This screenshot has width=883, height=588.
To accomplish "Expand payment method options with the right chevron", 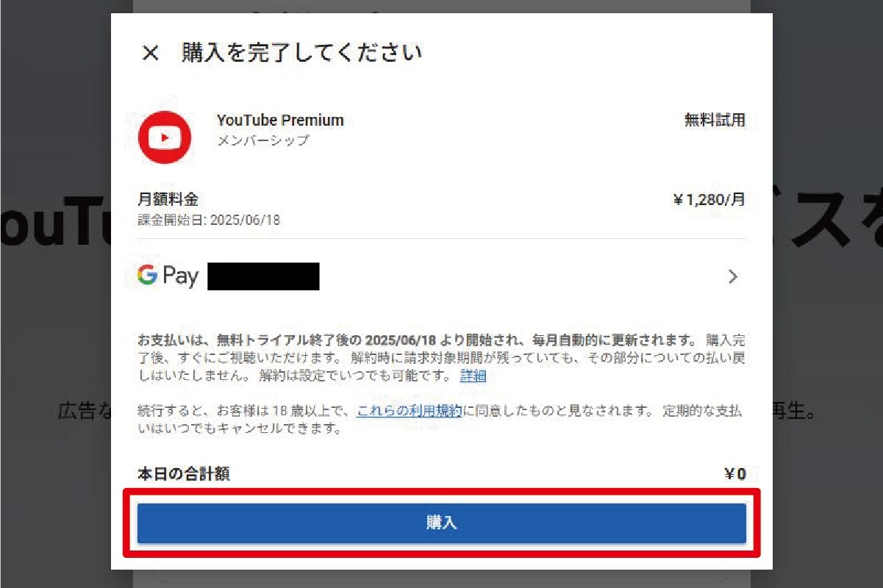I will (x=732, y=276).
